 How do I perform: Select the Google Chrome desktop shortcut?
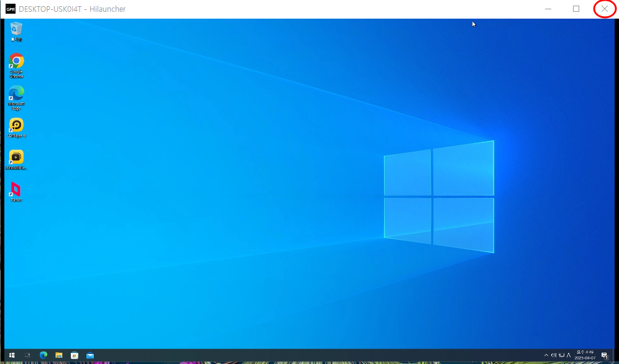(x=16, y=65)
